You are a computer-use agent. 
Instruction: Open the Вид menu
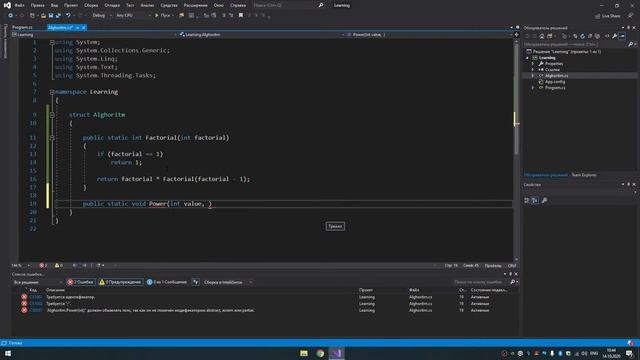(x=54, y=5)
